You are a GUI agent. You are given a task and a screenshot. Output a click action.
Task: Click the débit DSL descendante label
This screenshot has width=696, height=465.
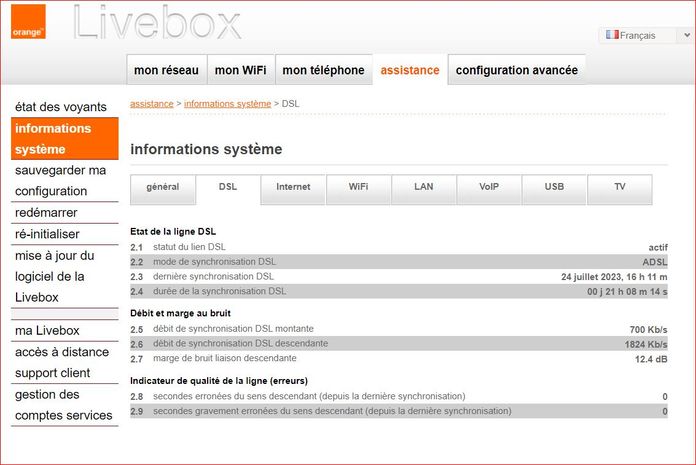point(241,343)
